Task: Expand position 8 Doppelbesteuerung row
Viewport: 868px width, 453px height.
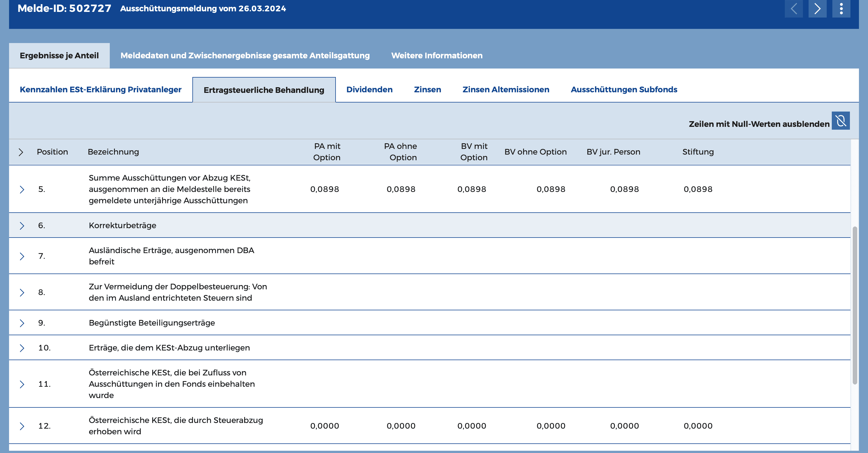Action: click(22, 292)
